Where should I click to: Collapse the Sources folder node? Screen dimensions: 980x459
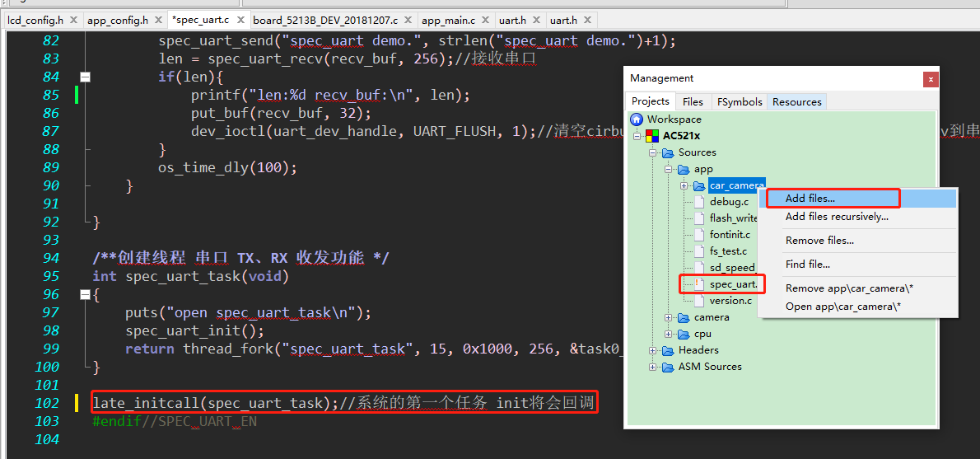click(652, 152)
